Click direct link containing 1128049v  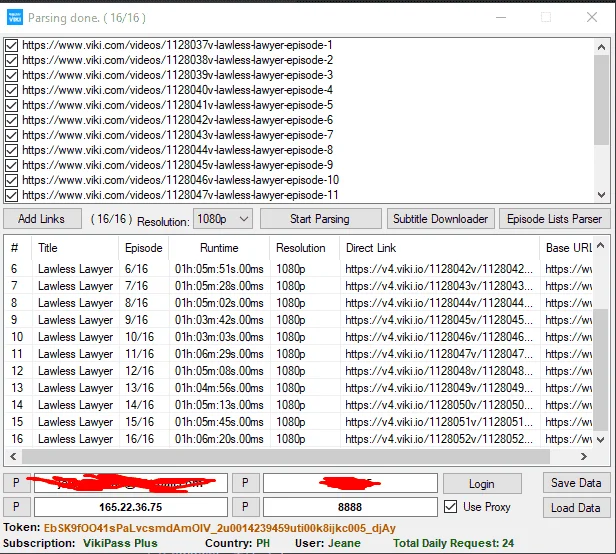439,388
